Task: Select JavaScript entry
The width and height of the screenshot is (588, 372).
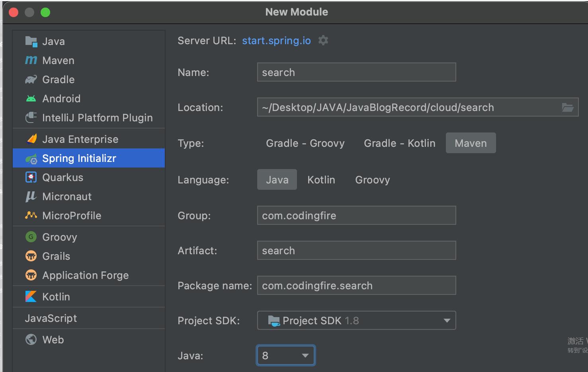Action: tap(89, 318)
